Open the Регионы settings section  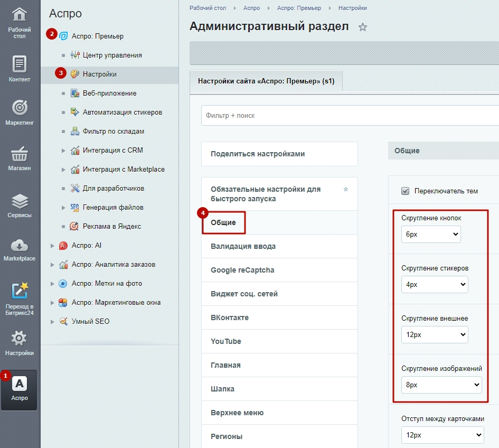coord(279,436)
